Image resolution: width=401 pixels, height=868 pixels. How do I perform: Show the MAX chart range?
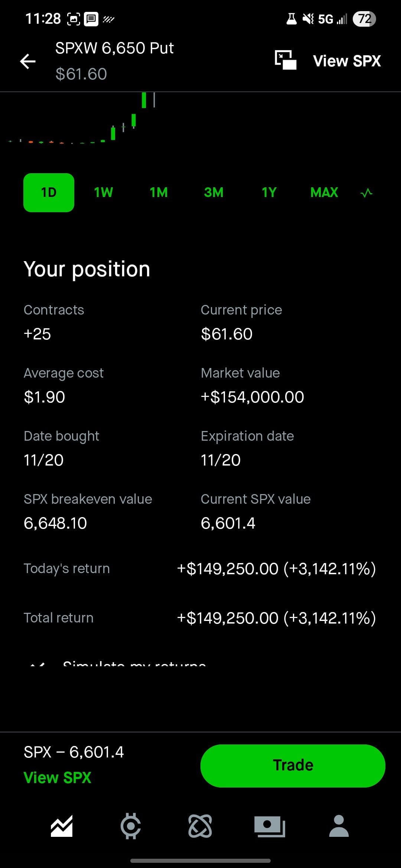coord(324,193)
